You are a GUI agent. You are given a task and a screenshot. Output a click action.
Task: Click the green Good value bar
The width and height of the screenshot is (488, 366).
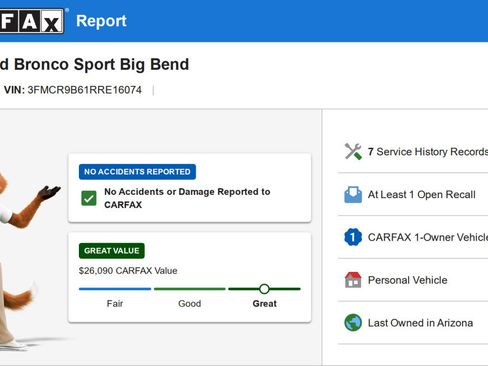click(x=190, y=289)
